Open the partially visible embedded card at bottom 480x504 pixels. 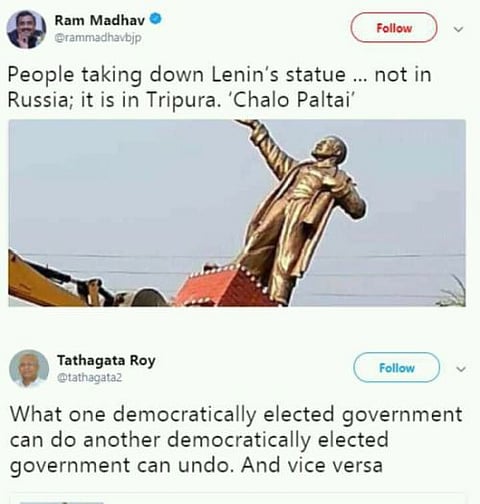(x=237, y=499)
